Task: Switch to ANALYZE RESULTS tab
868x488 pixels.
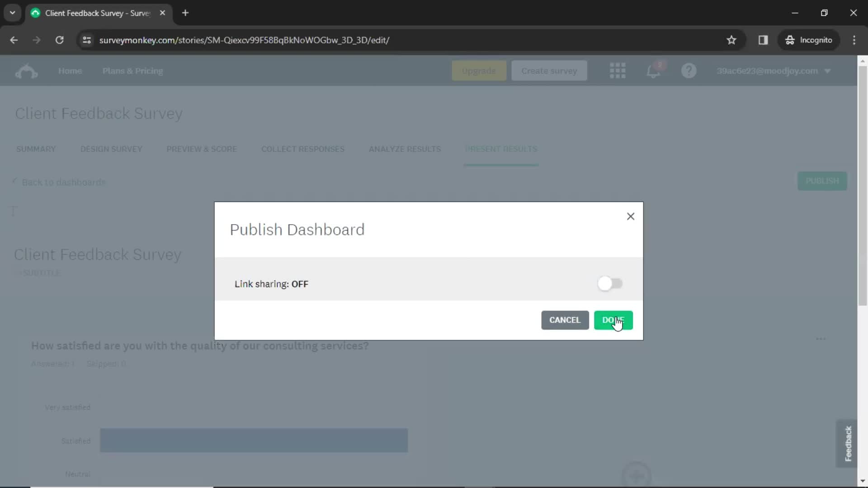Action: (405, 149)
